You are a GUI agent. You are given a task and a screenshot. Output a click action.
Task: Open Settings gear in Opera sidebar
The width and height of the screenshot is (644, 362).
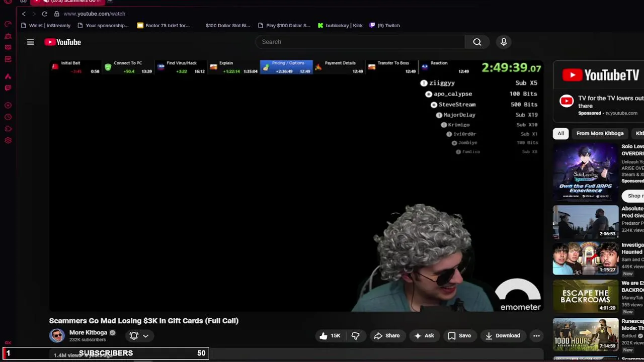8,140
